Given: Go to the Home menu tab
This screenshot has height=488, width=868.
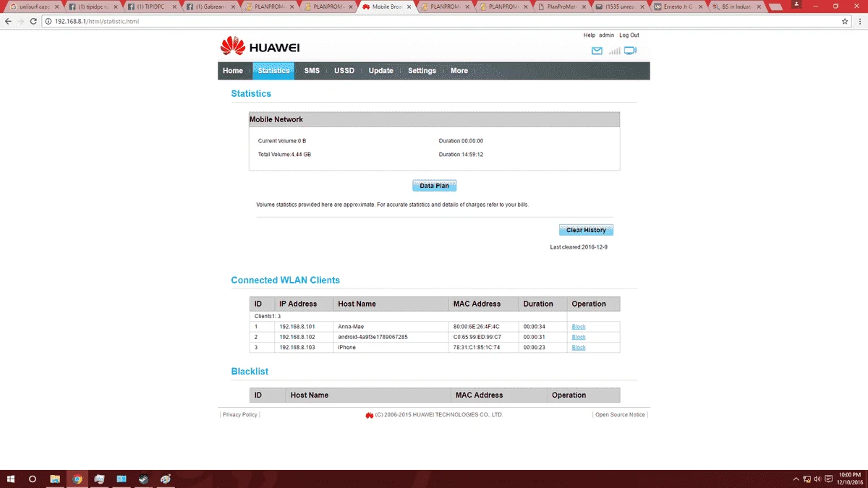Looking at the screenshot, I should (x=233, y=71).
